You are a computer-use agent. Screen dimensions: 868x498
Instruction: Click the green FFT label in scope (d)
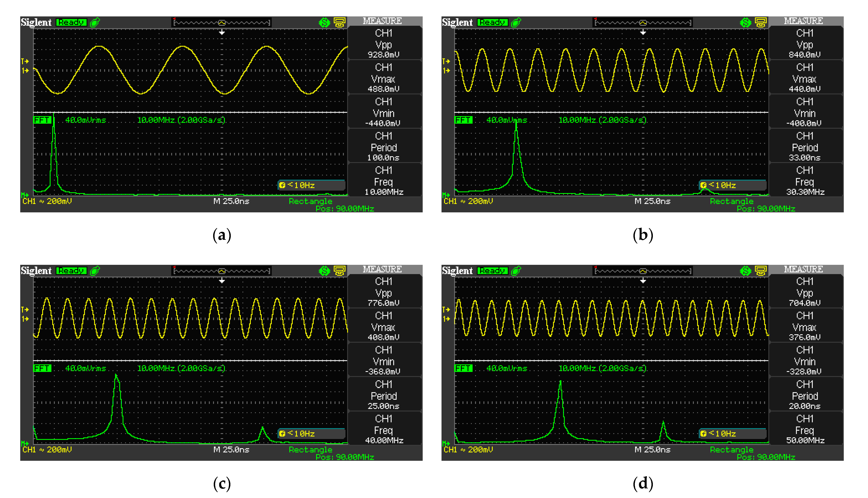(x=464, y=368)
